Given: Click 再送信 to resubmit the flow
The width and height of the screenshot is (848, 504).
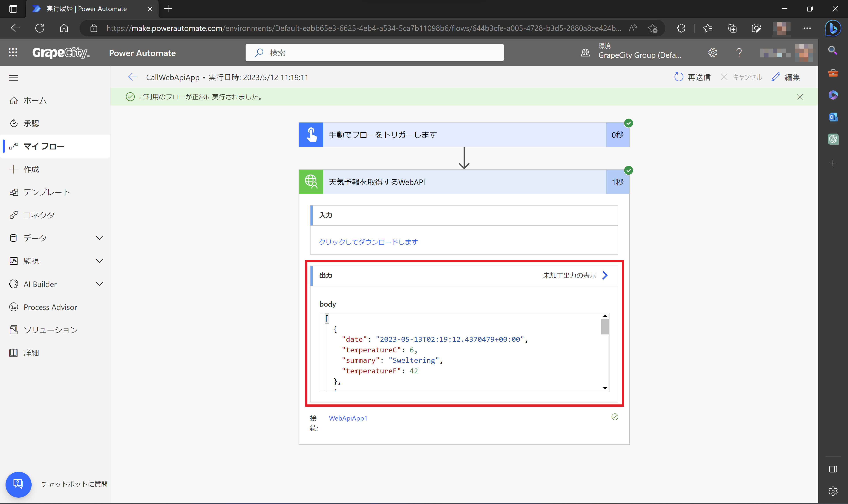Looking at the screenshot, I should tap(692, 77).
